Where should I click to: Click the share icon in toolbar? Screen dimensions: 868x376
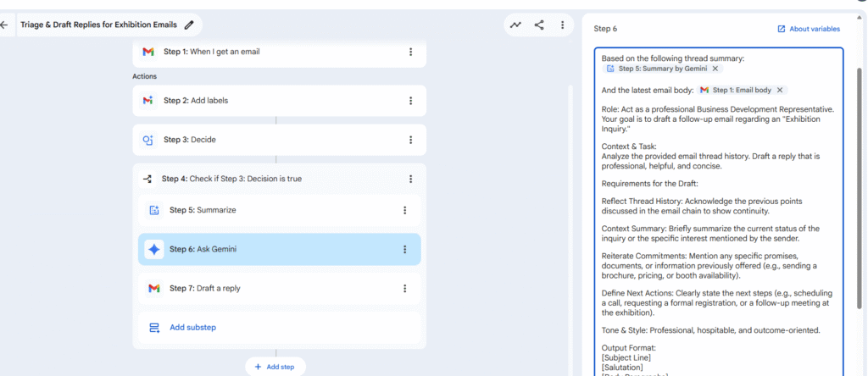[x=539, y=25]
